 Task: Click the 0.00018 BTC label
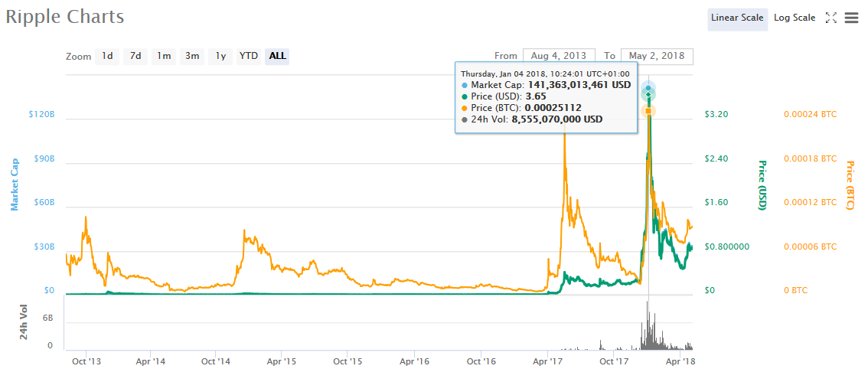pyautogui.click(x=811, y=158)
